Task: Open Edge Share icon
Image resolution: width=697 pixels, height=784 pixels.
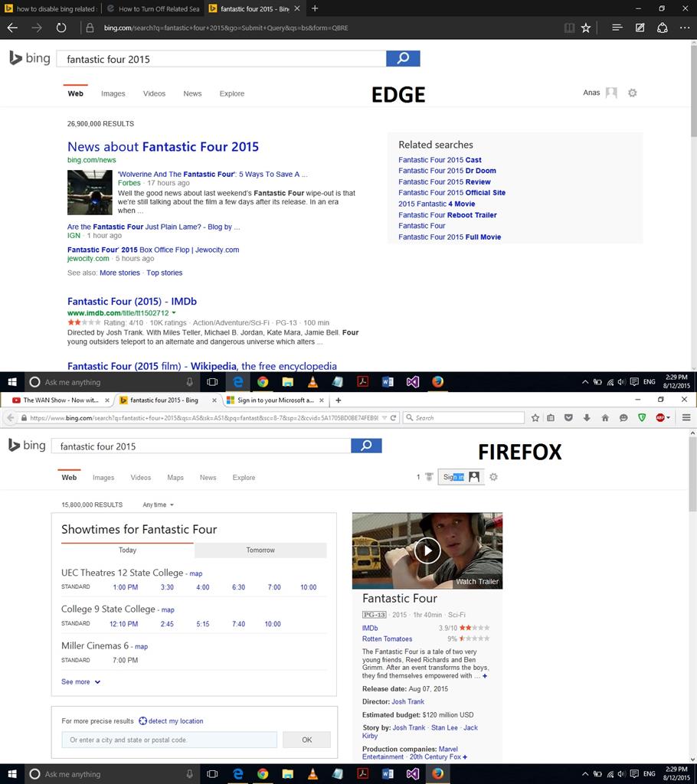Action: pos(663,28)
